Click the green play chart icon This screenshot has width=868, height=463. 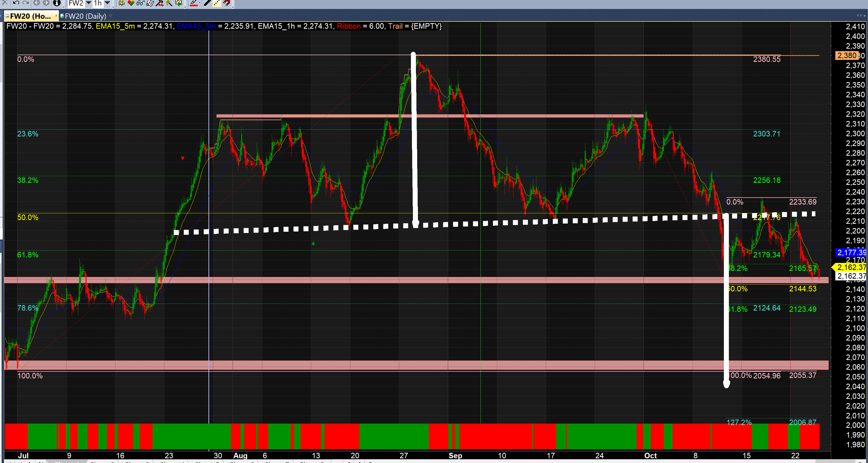point(179,3)
